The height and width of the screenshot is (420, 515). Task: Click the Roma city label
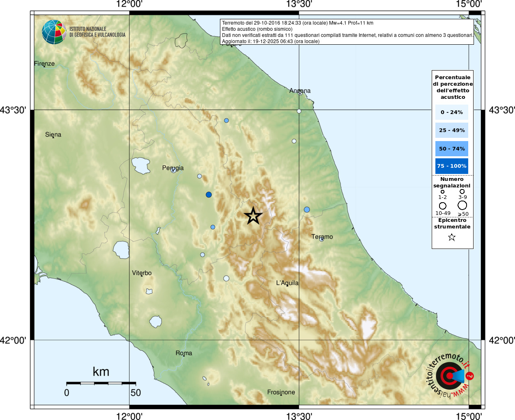184,353
